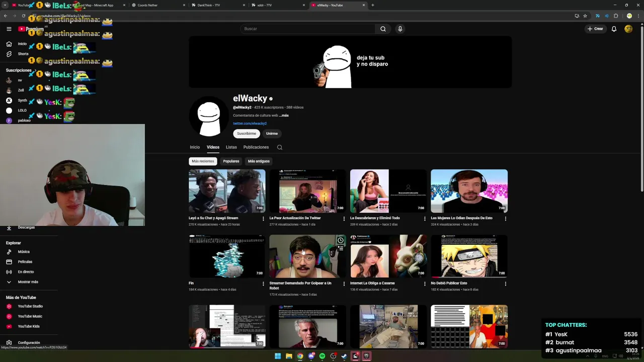
Task: Click the YouTube Premium logo
Action: click(31, 29)
